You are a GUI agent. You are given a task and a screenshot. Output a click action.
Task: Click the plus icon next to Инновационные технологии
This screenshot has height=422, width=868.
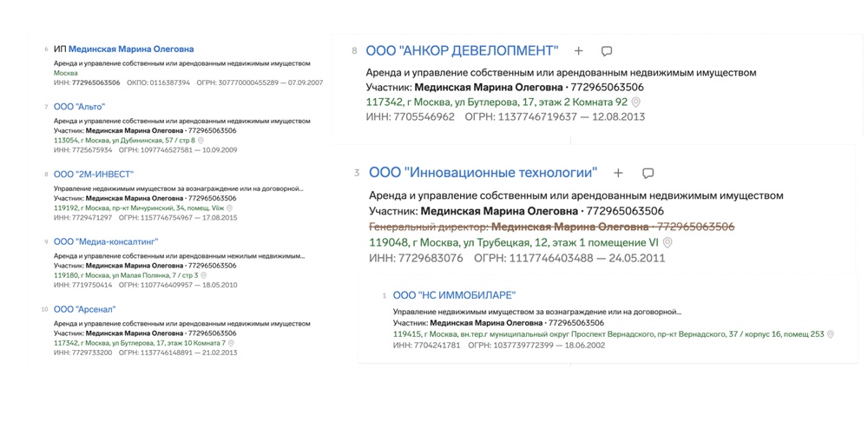[x=618, y=173]
